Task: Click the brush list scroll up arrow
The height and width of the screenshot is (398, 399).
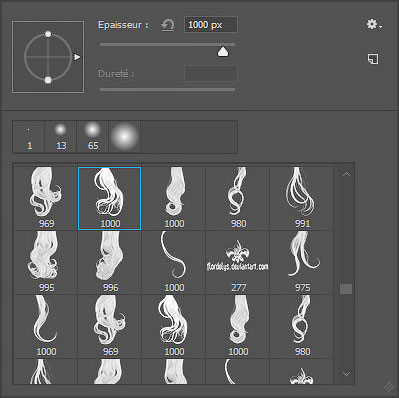Action: click(x=346, y=174)
